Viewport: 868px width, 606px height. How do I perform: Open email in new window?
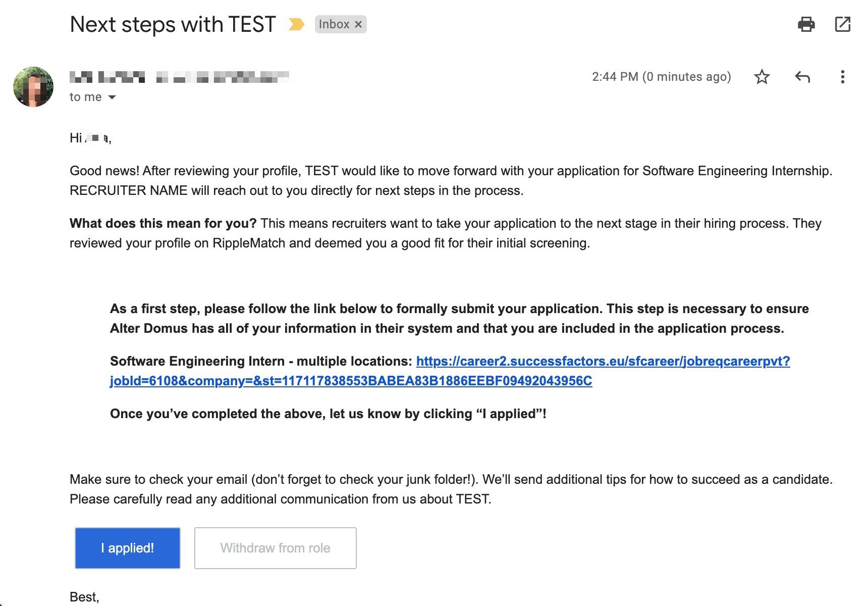pyautogui.click(x=842, y=24)
